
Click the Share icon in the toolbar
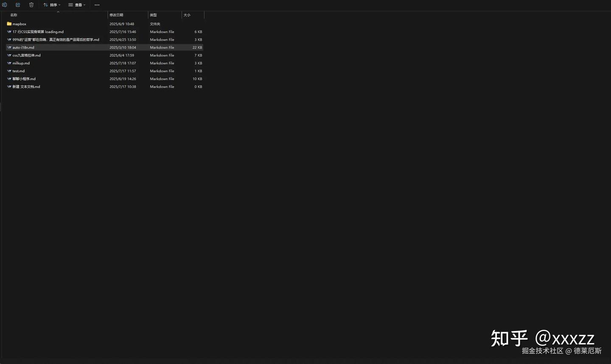click(x=18, y=5)
